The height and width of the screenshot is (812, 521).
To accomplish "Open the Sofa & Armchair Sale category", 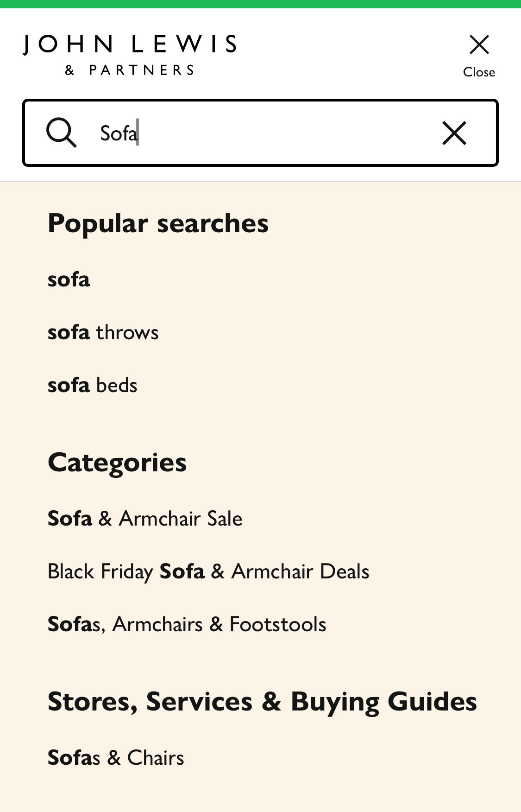I will (144, 519).
